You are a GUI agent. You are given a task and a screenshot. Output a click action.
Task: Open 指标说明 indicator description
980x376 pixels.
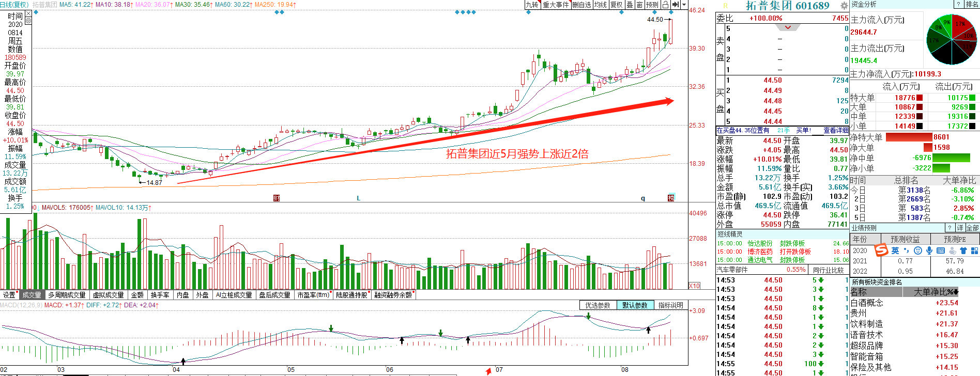point(671,305)
